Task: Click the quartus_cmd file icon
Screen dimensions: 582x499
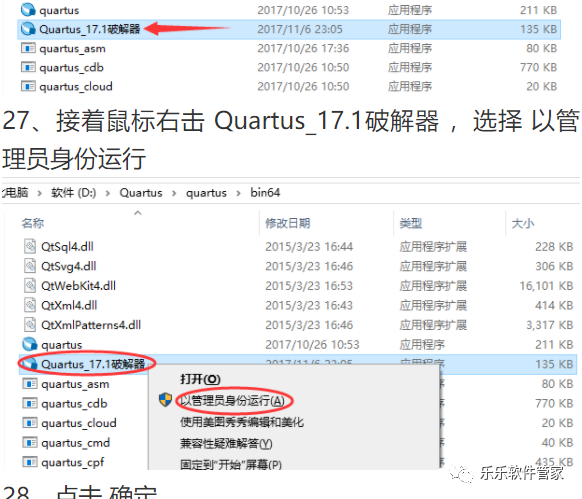Action: click(30, 443)
